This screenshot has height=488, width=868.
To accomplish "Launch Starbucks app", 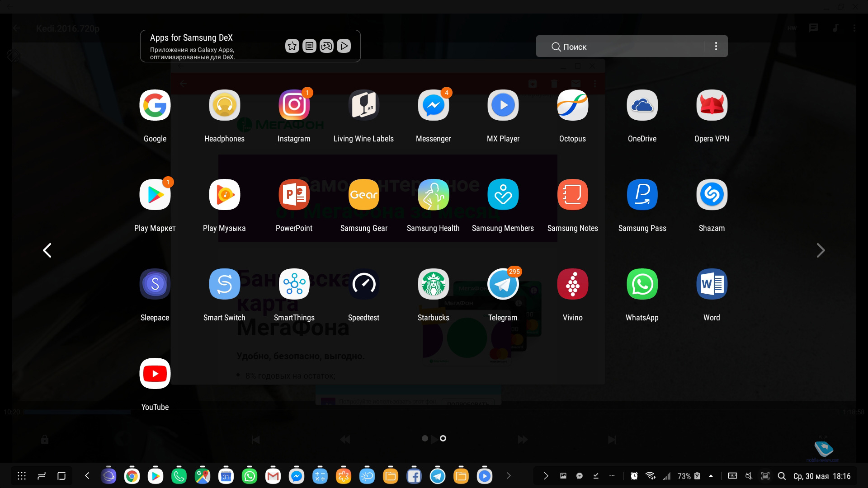I will click(433, 284).
